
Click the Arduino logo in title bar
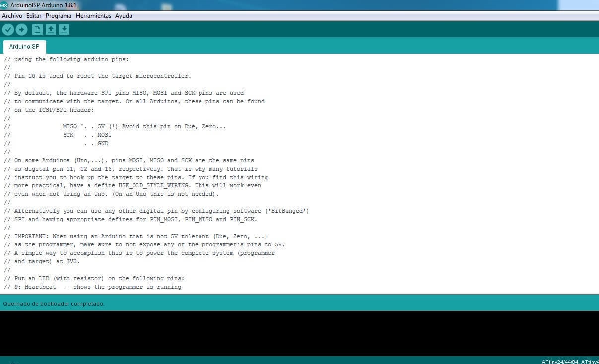(x=4, y=5)
